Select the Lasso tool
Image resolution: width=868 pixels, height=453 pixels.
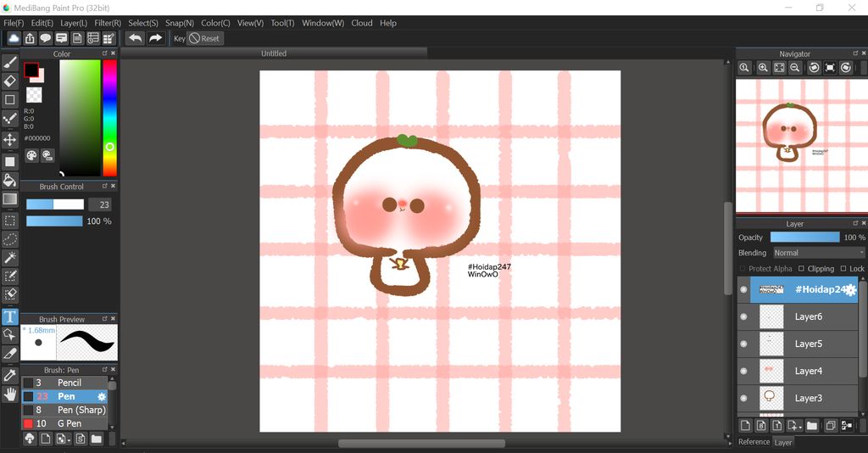(10, 239)
